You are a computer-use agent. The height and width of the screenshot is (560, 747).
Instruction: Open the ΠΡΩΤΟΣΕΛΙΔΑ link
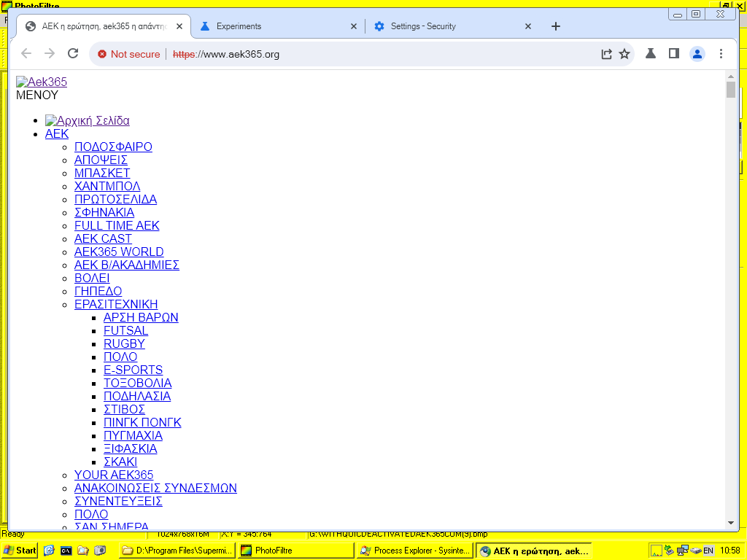pyautogui.click(x=116, y=199)
